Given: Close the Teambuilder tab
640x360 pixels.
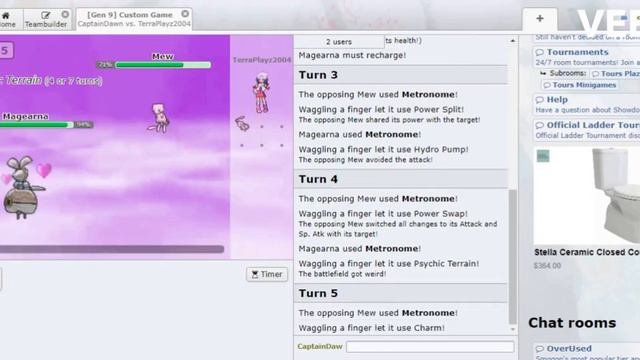Looking at the screenshot, I should [65, 14].
